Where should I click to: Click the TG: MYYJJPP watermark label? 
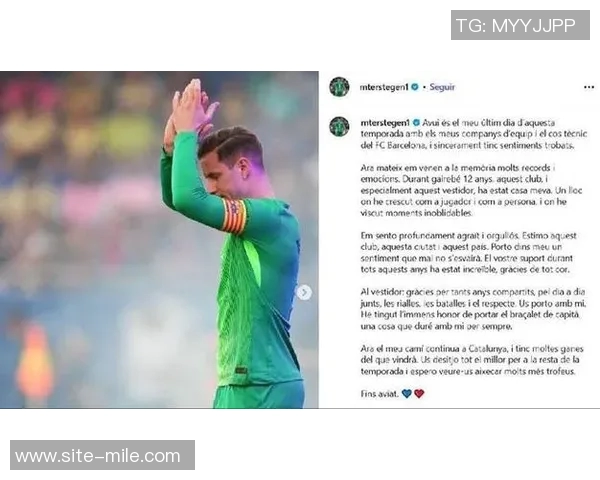[520, 25]
